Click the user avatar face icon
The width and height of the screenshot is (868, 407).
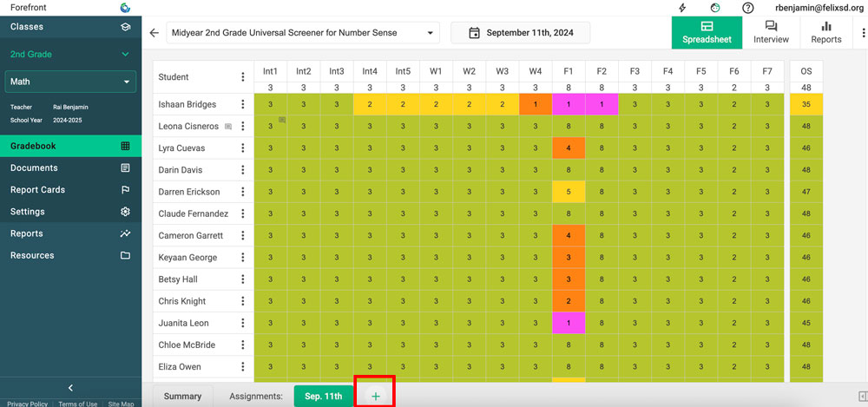pos(715,8)
